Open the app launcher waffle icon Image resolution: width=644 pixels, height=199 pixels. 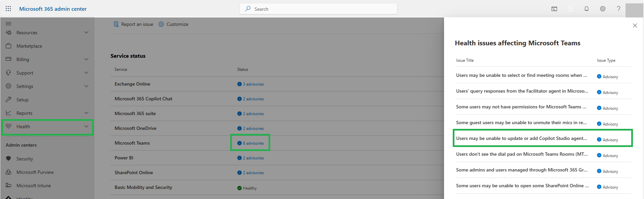(x=8, y=9)
